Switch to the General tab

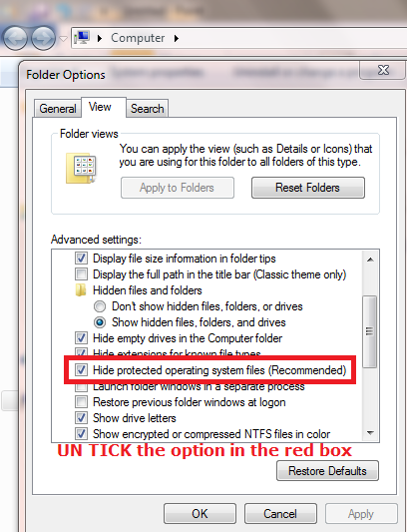click(58, 109)
